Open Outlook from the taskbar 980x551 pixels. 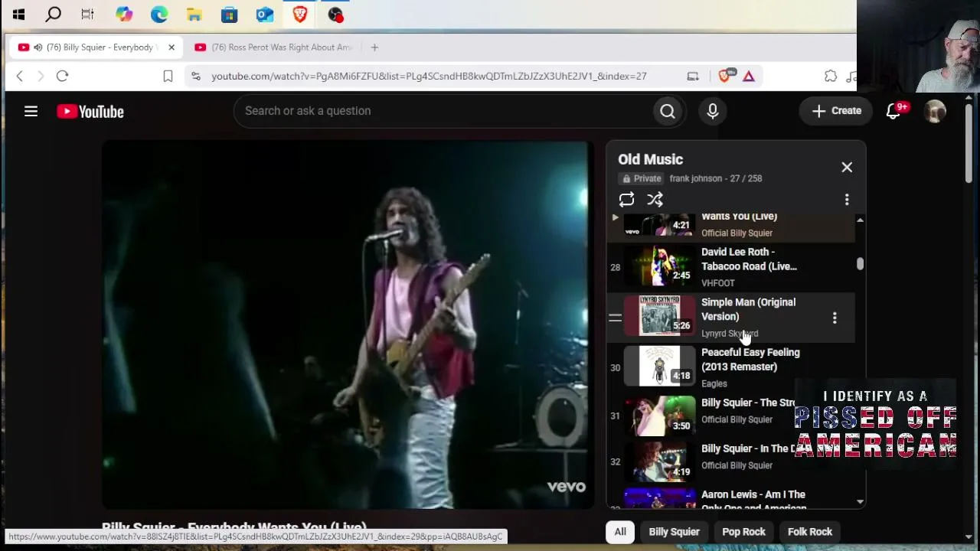[x=265, y=14]
